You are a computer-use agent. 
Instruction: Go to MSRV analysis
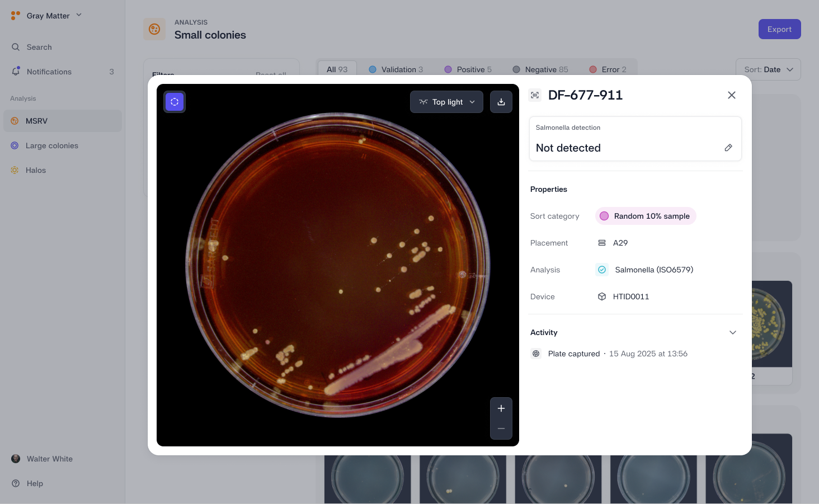[62, 121]
